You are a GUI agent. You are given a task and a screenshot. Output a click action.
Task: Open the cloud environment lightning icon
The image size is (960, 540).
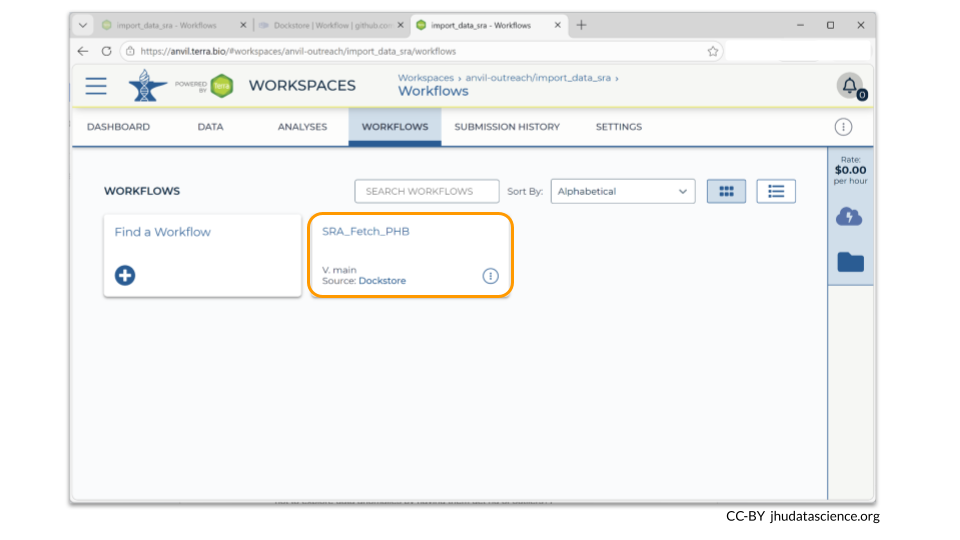click(x=849, y=217)
